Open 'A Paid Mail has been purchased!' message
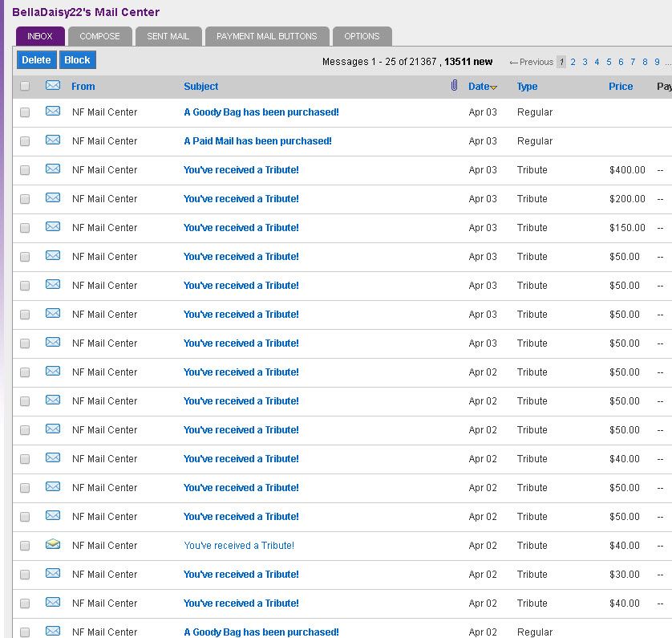672x638 pixels. pos(257,141)
